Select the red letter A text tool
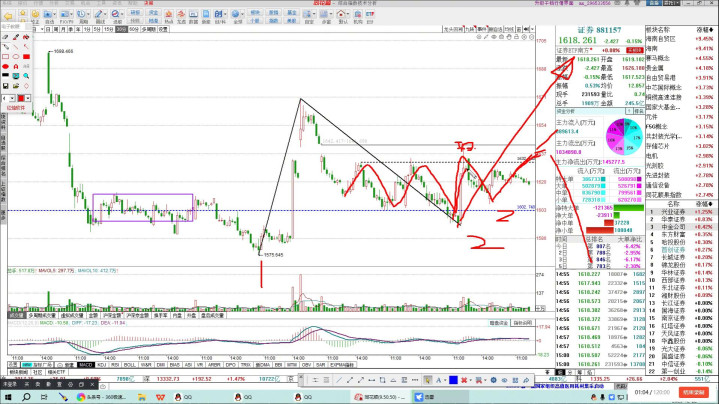 point(16,66)
